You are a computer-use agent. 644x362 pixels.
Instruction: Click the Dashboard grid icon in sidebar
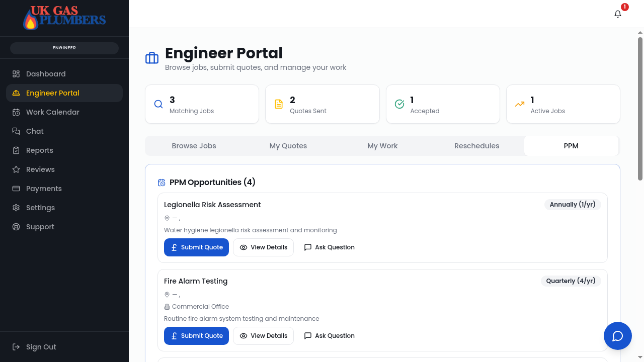click(16, 74)
